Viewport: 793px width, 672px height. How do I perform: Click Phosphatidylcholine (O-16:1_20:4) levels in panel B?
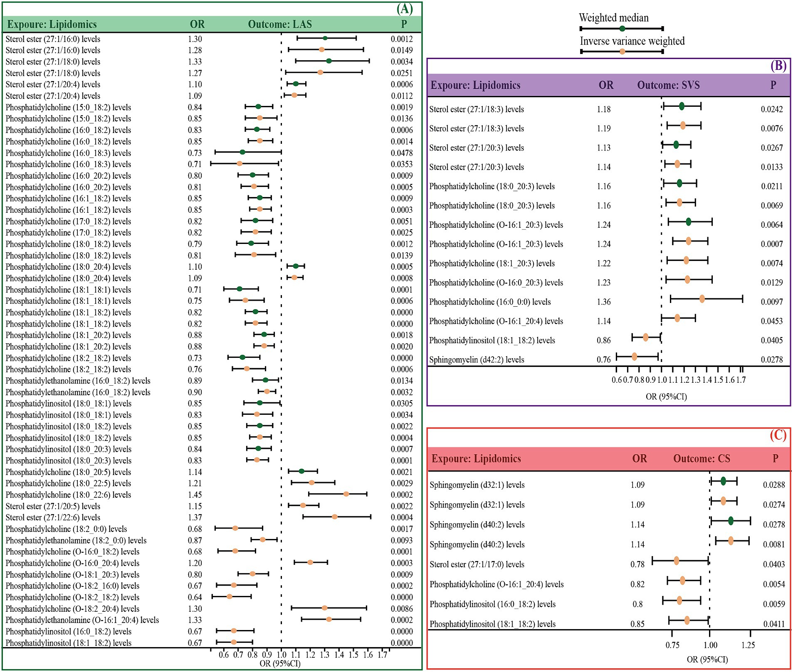coord(496,321)
